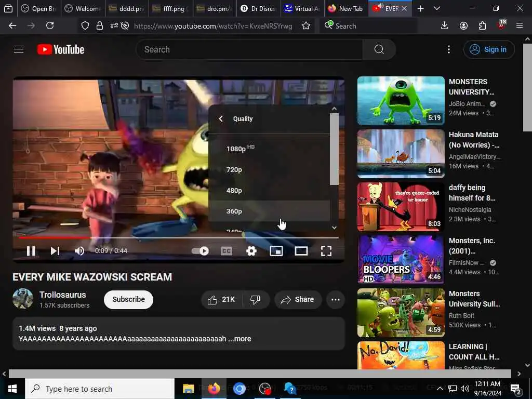Open the Trollosaurus channel name link
Image resolution: width=532 pixels, height=399 pixels.
click(63, 295)
